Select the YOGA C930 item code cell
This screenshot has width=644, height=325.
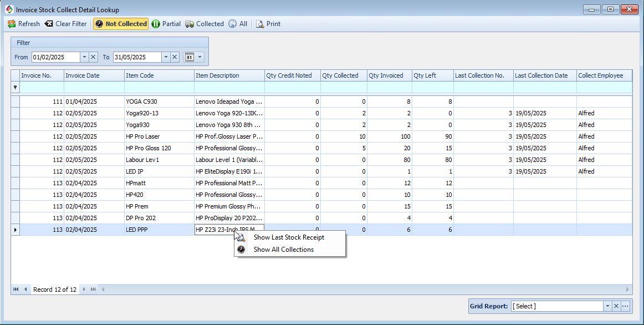pos(160,101)
